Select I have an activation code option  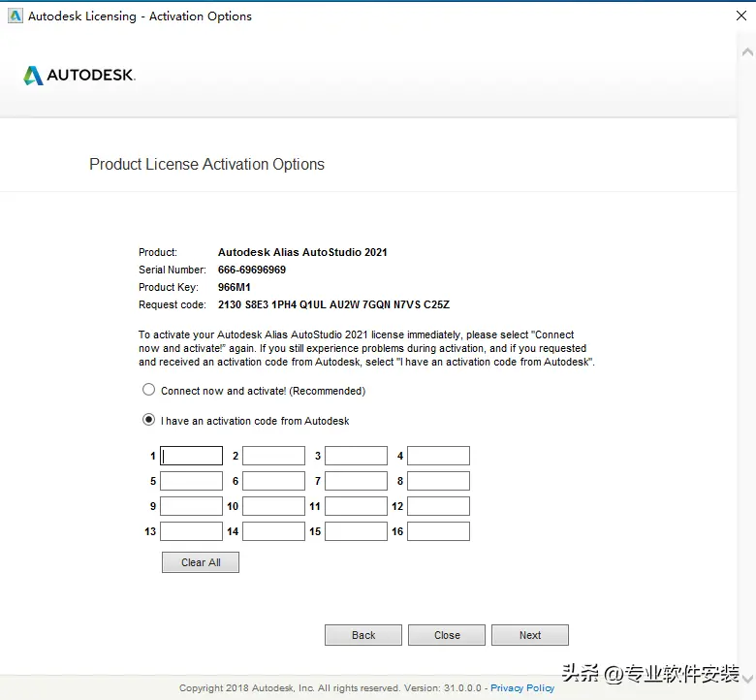click(148, 420)
